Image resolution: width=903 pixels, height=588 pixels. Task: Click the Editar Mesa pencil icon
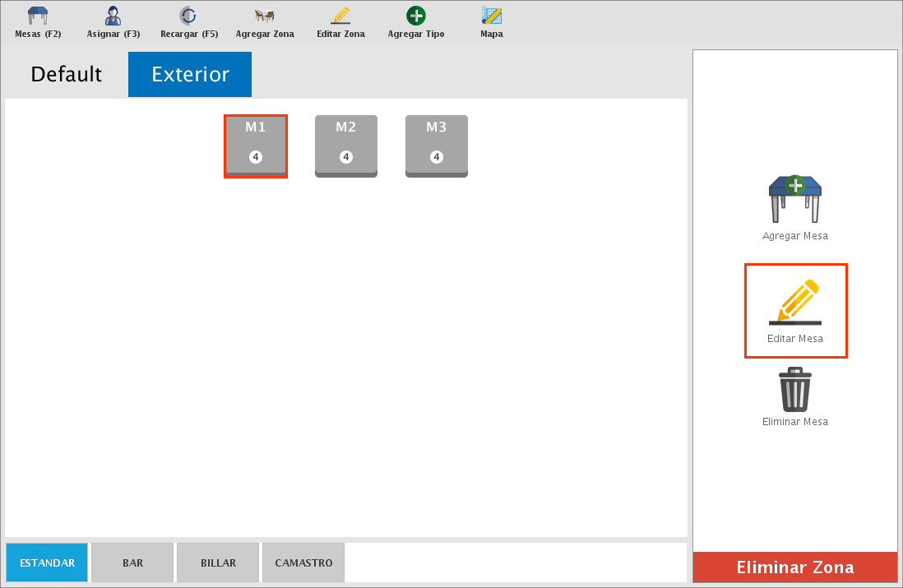794,303
